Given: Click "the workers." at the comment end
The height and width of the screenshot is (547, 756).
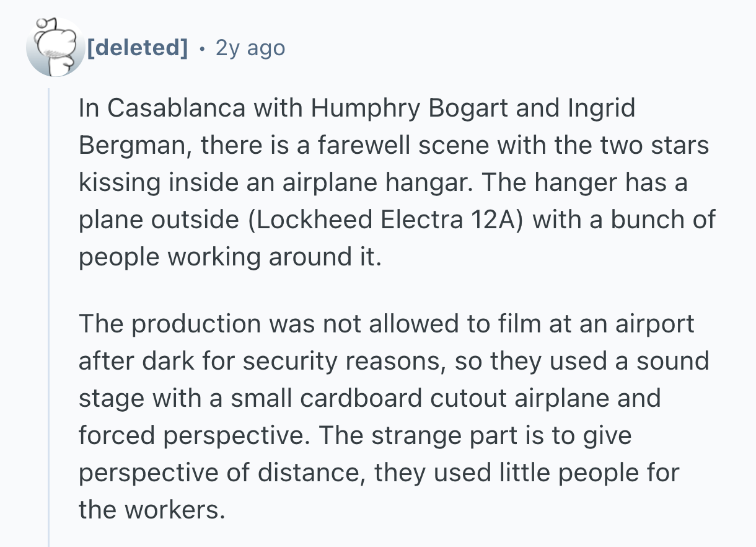Looking at the screenshot, I should click(x=149, y=510).
